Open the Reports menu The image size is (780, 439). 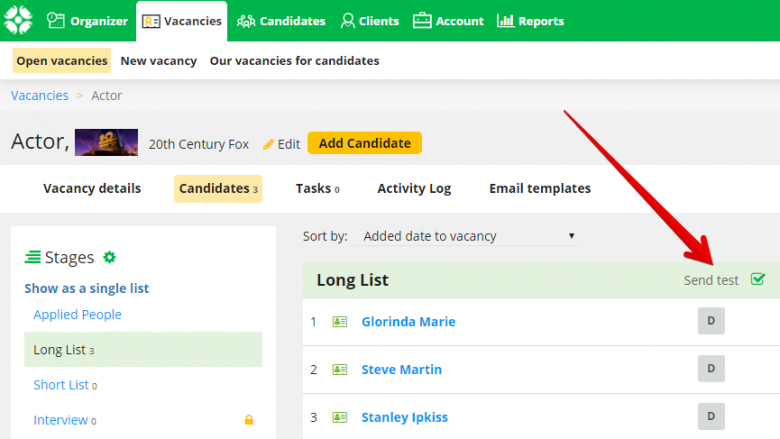tap(530, 21)
